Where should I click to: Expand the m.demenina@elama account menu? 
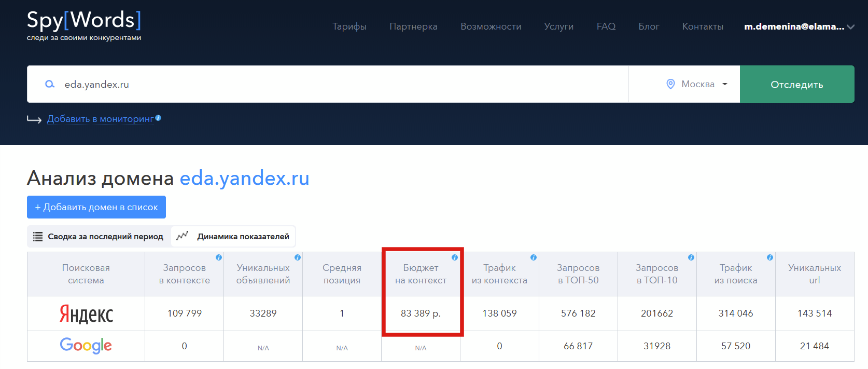799,26
